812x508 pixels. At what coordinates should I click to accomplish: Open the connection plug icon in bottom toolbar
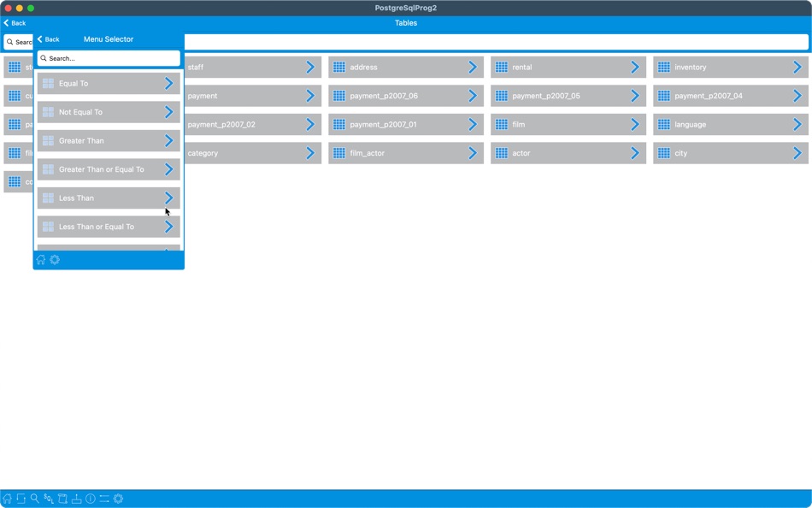76,499
